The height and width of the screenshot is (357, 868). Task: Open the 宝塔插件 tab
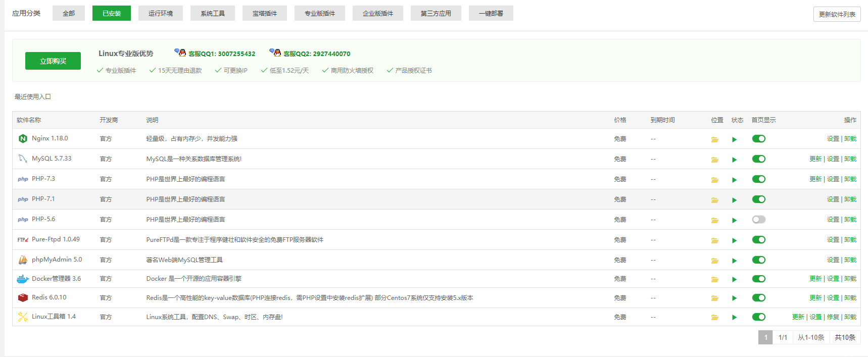[x=265, y=13]
